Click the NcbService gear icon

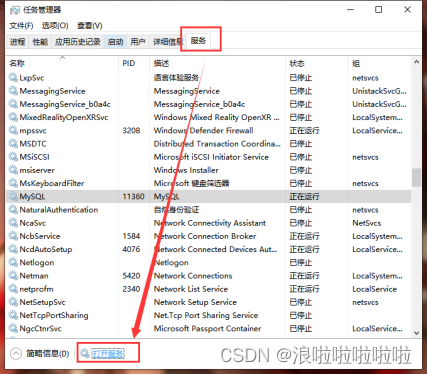[13, 236]
